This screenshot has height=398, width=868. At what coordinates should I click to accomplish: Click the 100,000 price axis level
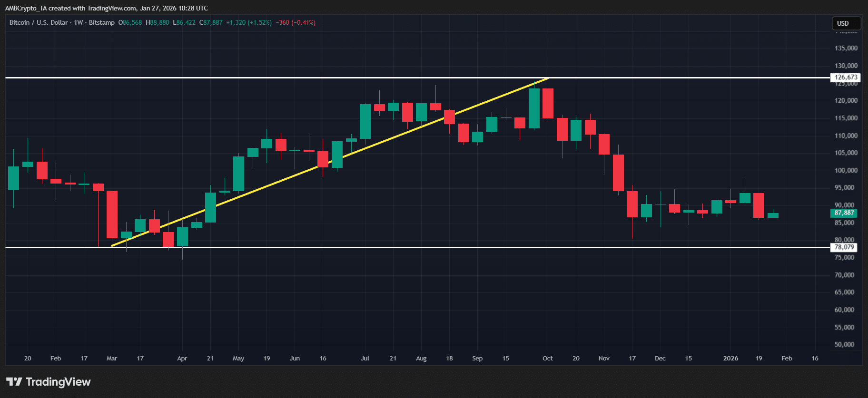pos(846,170)
